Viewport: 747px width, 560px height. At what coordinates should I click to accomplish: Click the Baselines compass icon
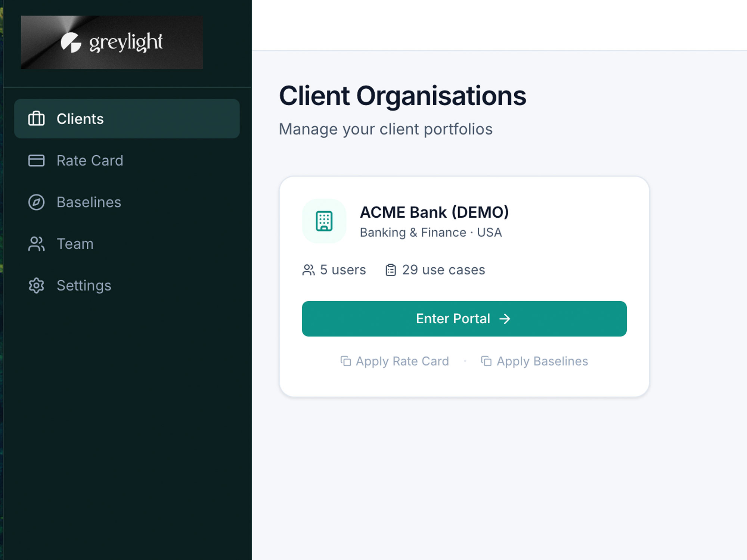[x=36, y=202]
